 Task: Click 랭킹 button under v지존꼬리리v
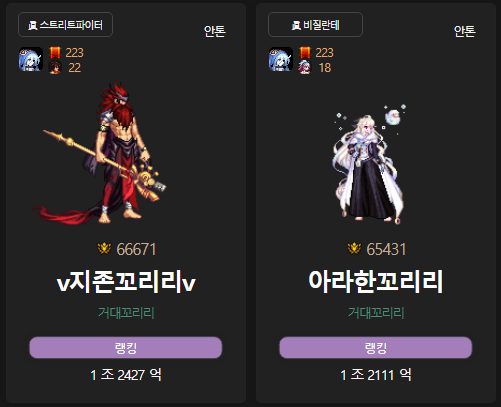click(x=126, y=348)
